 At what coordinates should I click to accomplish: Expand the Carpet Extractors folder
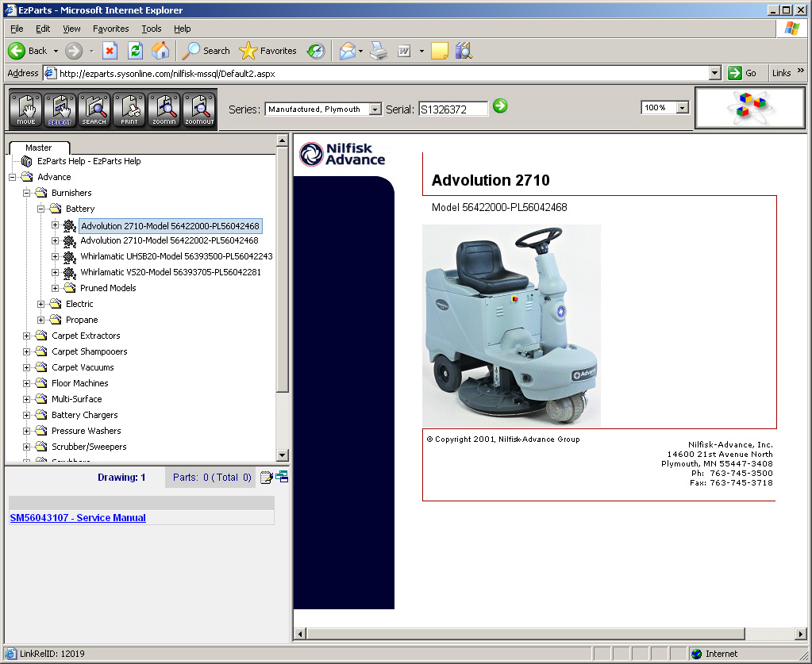(x=26, y=336)
